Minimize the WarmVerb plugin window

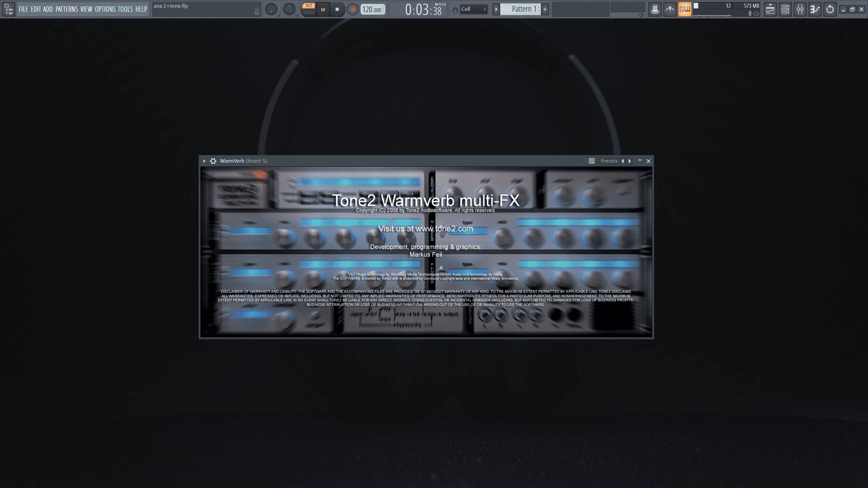(x=640, y=160)
